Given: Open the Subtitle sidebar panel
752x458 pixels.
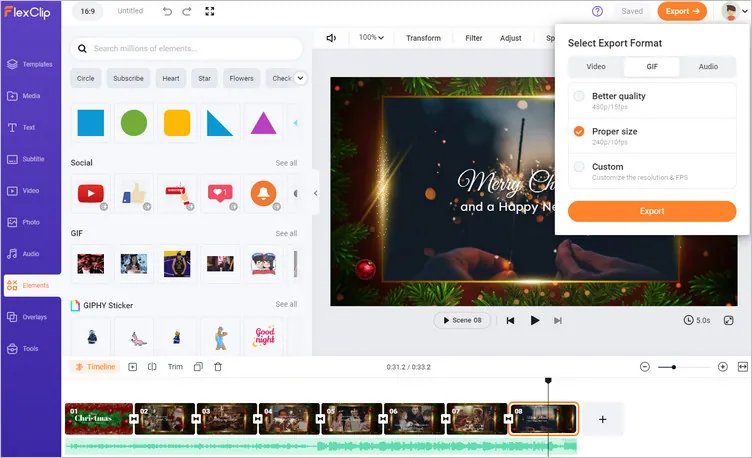Looking at the screenshot, I should point(26,159).
